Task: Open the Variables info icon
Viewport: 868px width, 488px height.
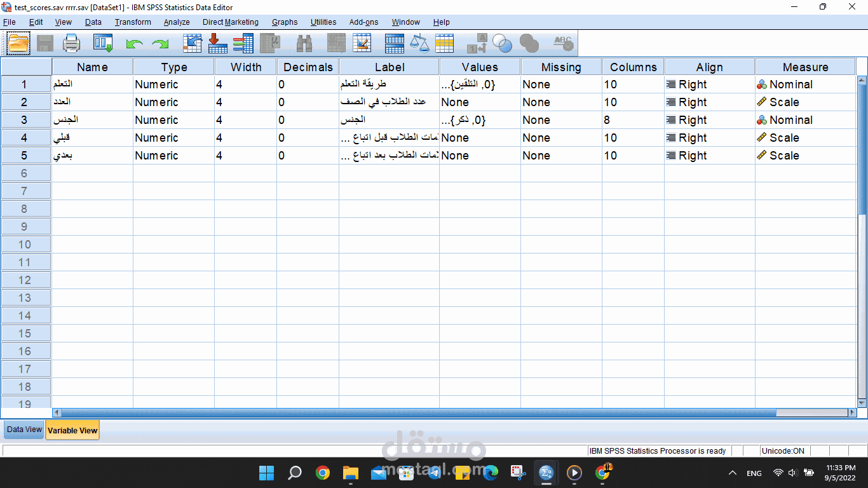Action: pyautogui.click(x=243, y=43)
